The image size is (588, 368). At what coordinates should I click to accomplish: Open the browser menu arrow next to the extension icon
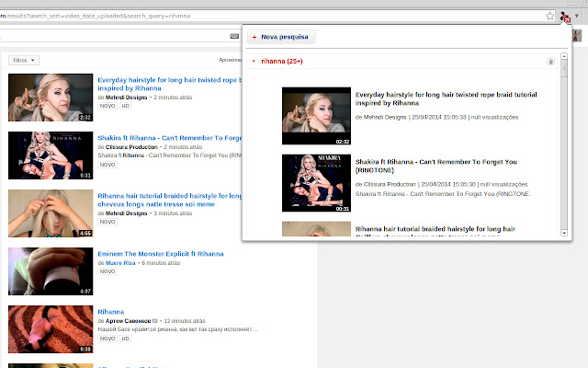coord(577,16)
